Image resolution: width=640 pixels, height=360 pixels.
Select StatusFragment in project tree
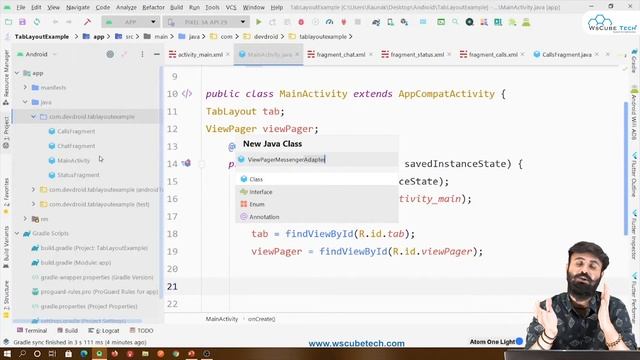click(78, 175)
